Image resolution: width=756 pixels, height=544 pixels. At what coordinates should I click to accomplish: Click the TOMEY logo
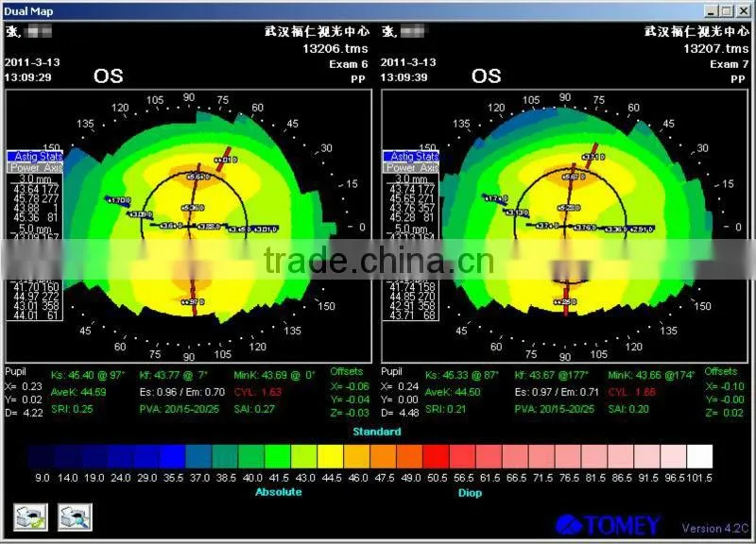(x=608, y=525)
